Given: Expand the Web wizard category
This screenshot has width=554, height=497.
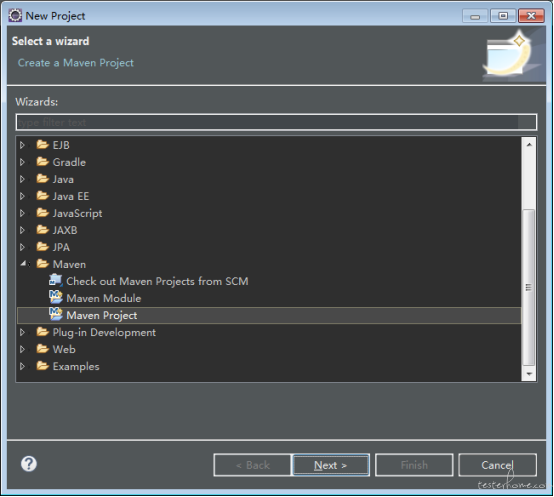Looking at the screenshot, I should (x=22, y=349).
